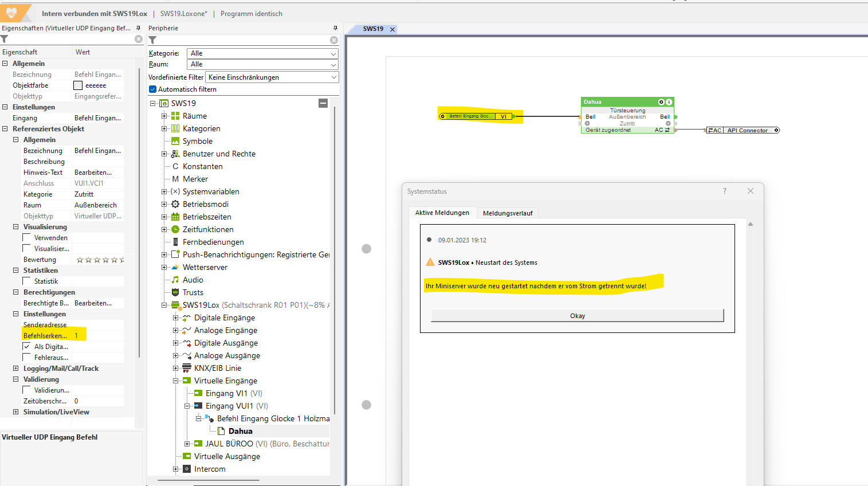Image resolution: width=868 pixels, height=486 pixels.
Task: Edit the Zeitüberschreitung value field
Action: pos(98,401)
